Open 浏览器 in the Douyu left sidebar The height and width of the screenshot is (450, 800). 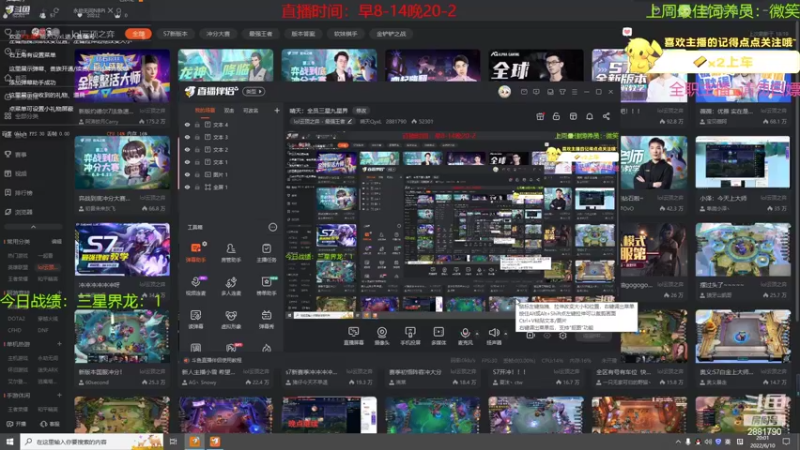tap(18, 212)
